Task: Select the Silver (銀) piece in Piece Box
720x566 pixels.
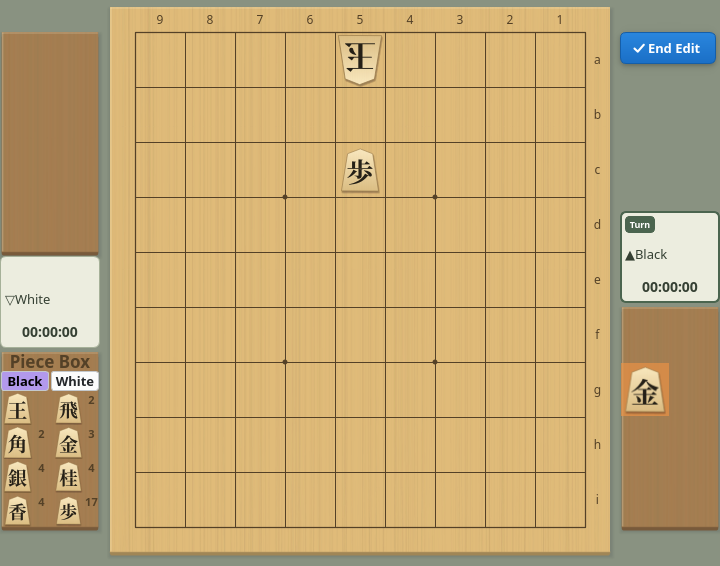Action: pos(18,477)
